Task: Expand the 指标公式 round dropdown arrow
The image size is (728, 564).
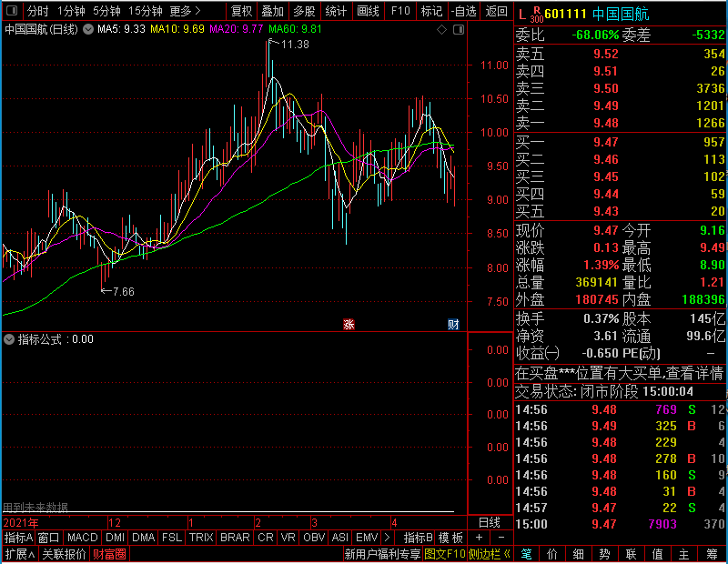Action: point(9,339)
